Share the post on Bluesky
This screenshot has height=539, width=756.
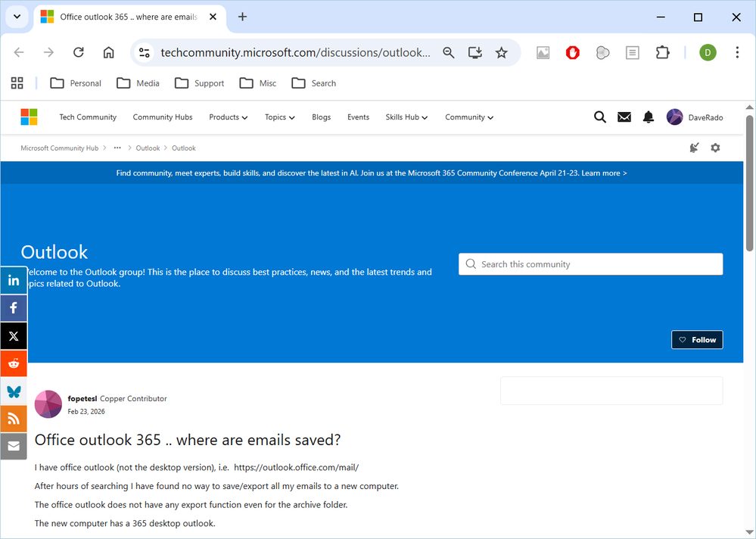[x=14, y=391]
